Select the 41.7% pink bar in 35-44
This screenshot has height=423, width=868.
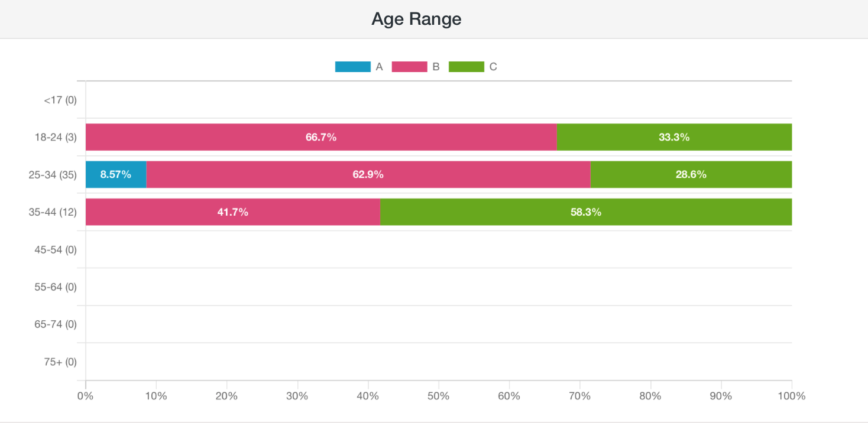click(233, 212)
